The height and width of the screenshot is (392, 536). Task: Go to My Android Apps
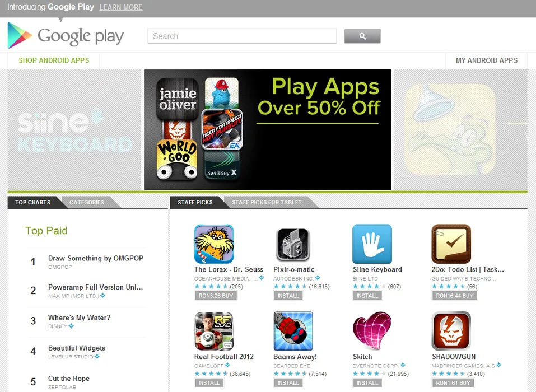(x=487, y=60)
